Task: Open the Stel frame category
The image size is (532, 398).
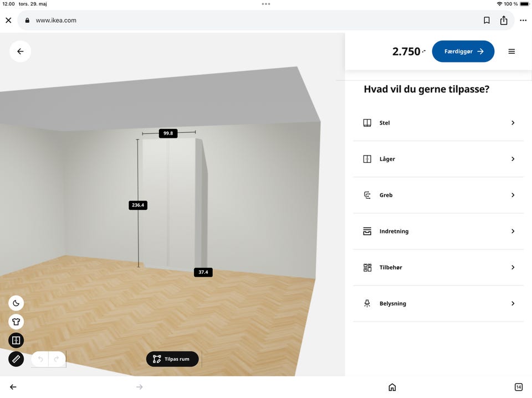Action: tap(438, 123)
